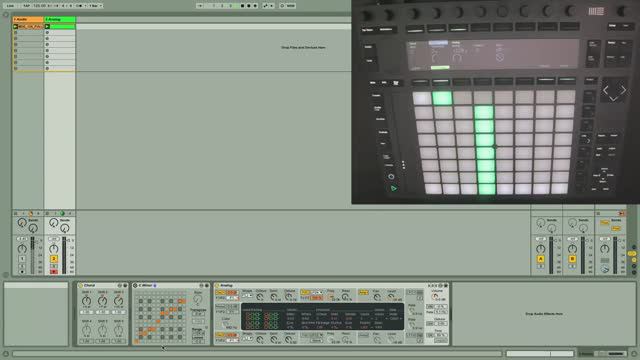640x360 pixels.
Task: Open the draw mode dropdown arrow
Action: tap(272, 6)
